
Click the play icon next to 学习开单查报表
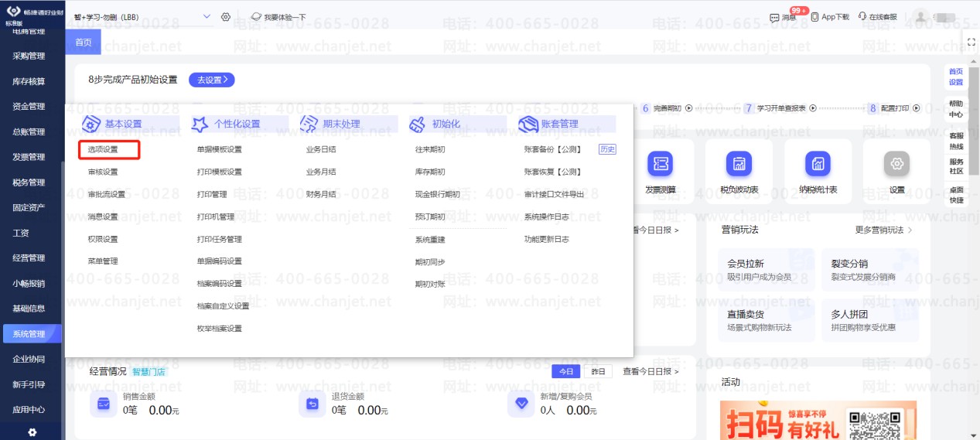click(812, 108)
